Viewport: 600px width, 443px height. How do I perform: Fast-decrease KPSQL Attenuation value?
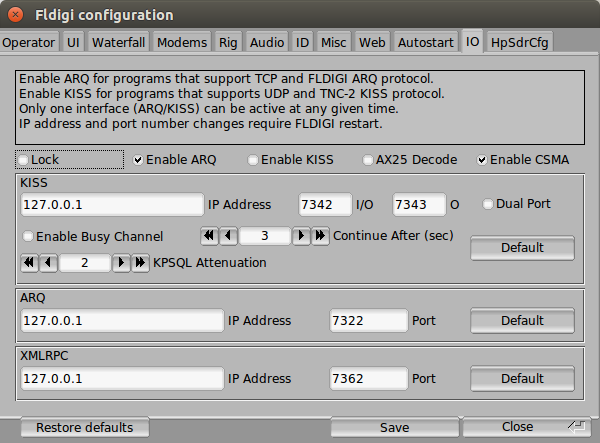[29, 263]
